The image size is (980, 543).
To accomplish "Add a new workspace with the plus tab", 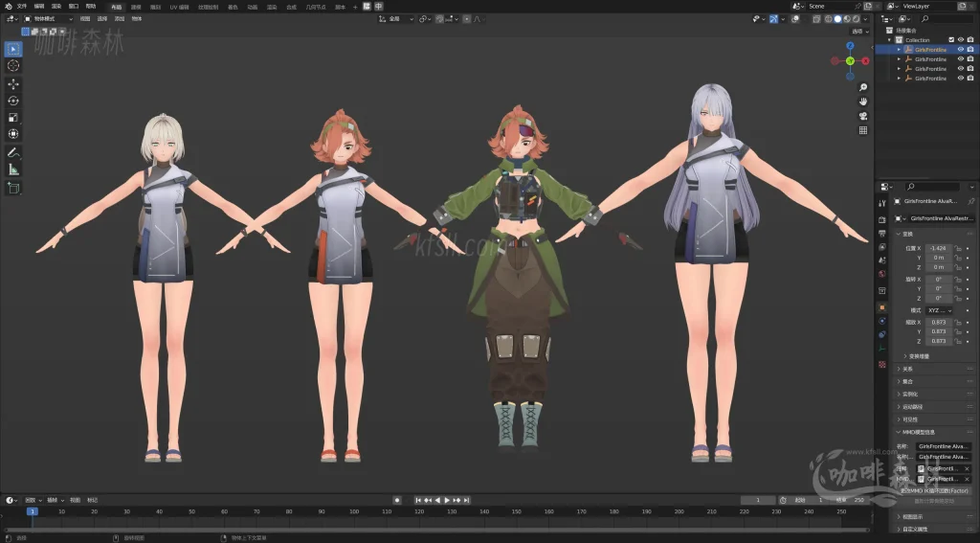I will [x=355, y=7].
